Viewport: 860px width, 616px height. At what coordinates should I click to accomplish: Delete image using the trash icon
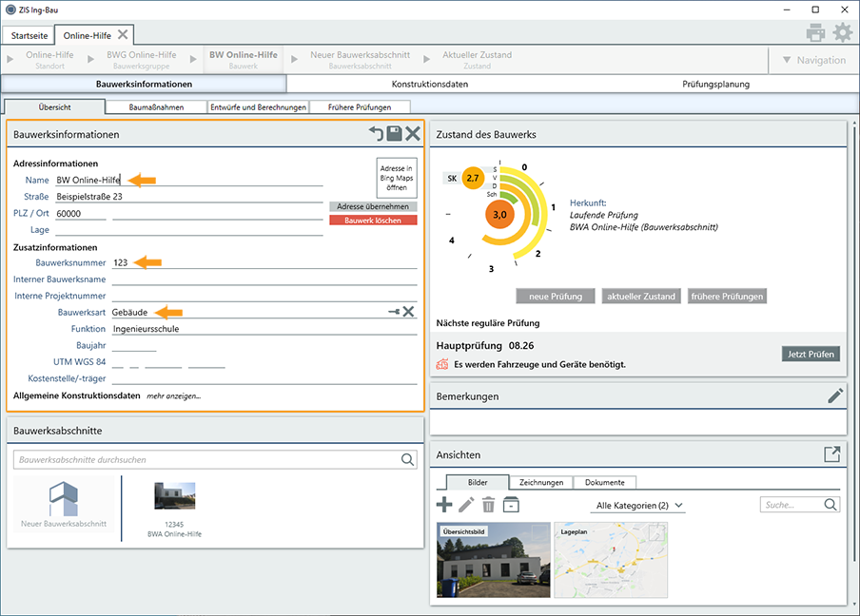coord(489,505)
